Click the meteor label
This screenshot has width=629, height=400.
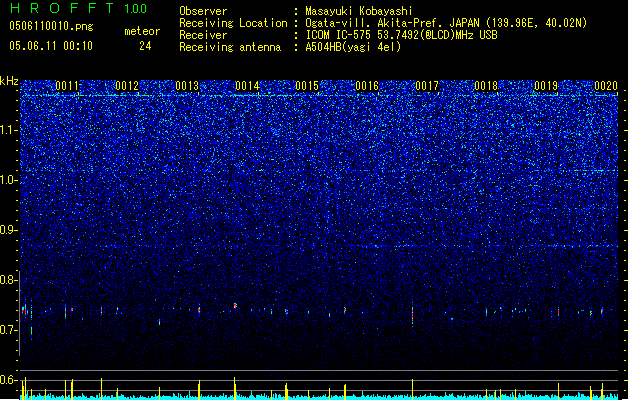[142, 31]
